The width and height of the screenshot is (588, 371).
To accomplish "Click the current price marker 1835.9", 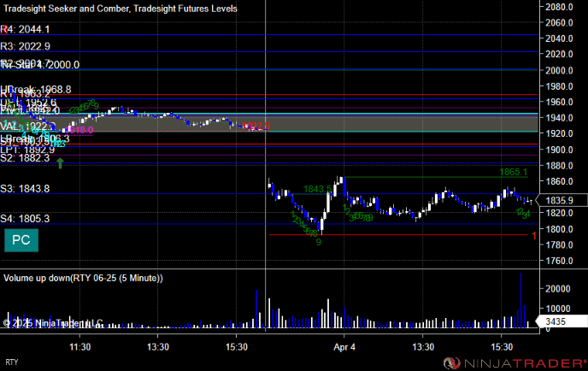I will 561,200.
